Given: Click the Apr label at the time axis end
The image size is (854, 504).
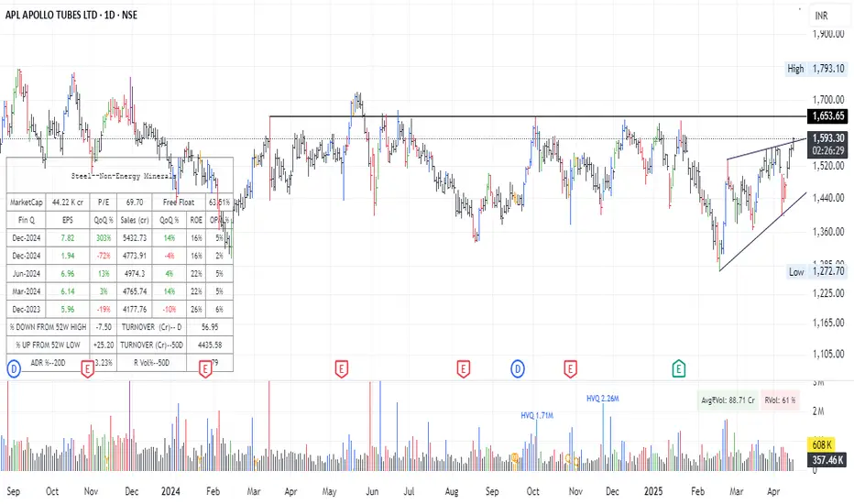Looking at the screenshot, I should [772, 491].
